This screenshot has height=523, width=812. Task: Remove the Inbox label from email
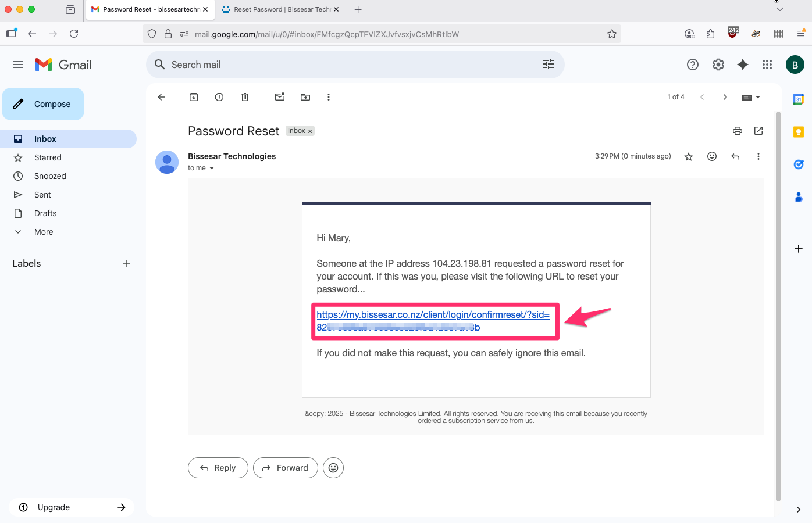pos(310,131)
